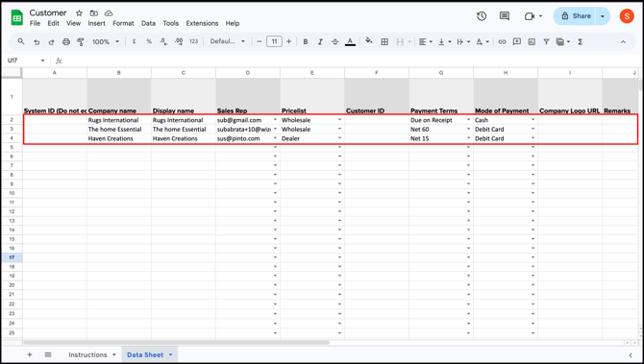Star the Customer document
644x364 pixels.
pyautogui.click(x=79, y=13)
